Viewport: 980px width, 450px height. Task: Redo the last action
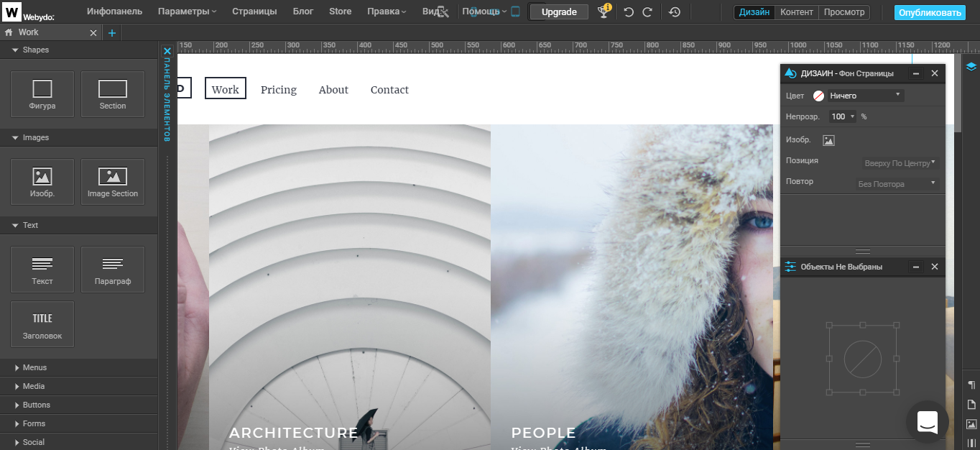point(647,12)
